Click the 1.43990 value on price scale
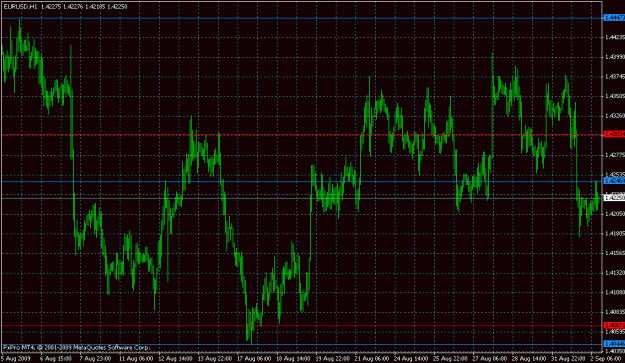 coord(615,57)
